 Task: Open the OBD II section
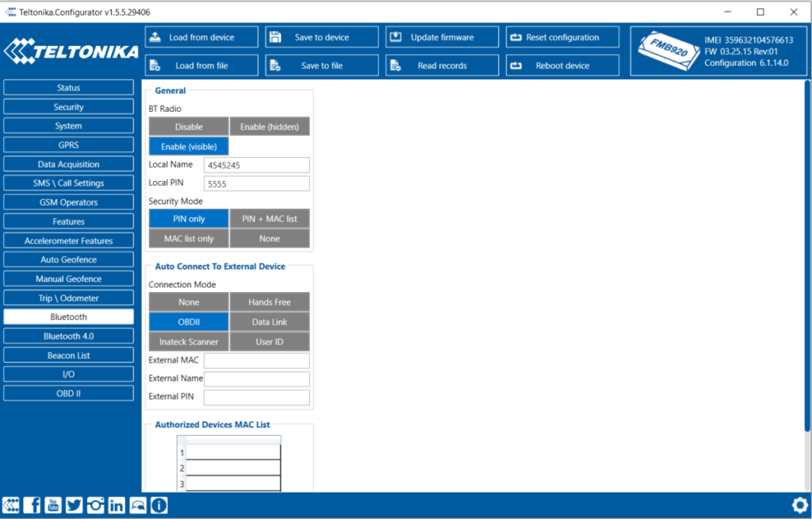pyautogui.click(x=68, y=393)
